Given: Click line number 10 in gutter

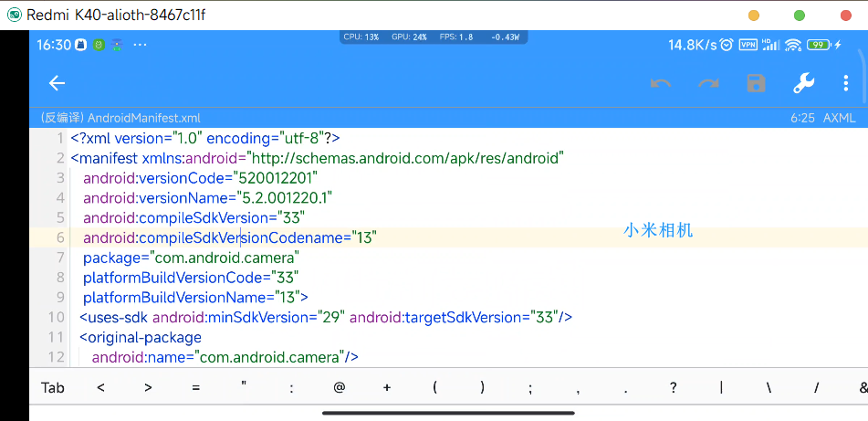Looking at the screenshot, I should point(56,318).
